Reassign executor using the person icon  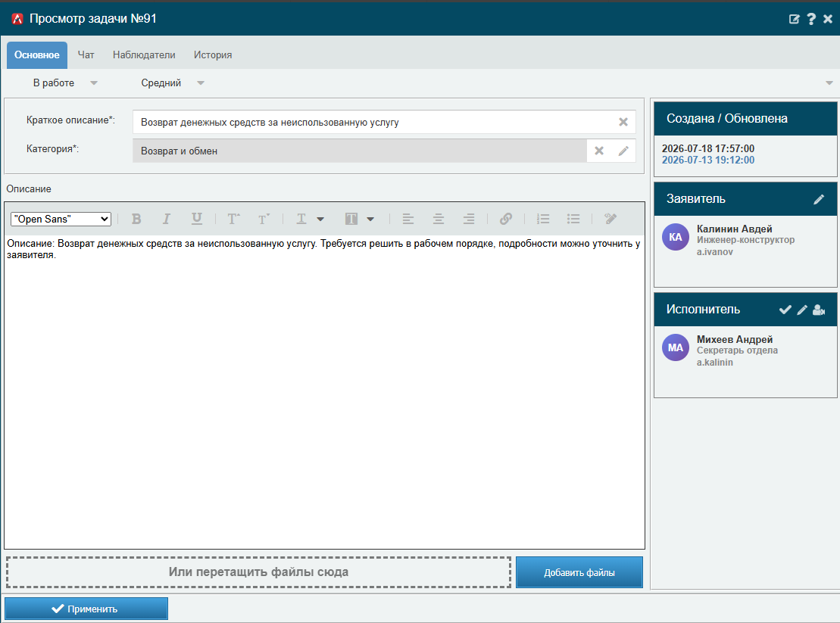point(819,310)
